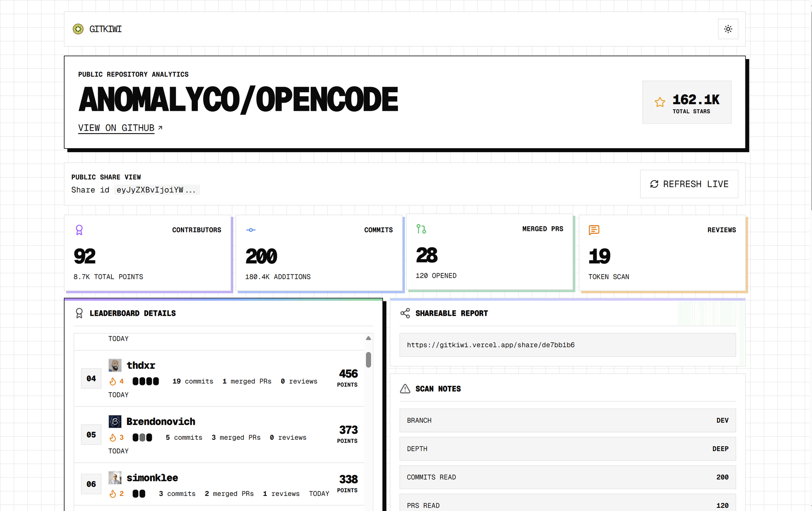Viewport: 812px width, 511px height.
Task: Click the Refresh Live button
Action: pyautogui.click(x=689, y=184)
